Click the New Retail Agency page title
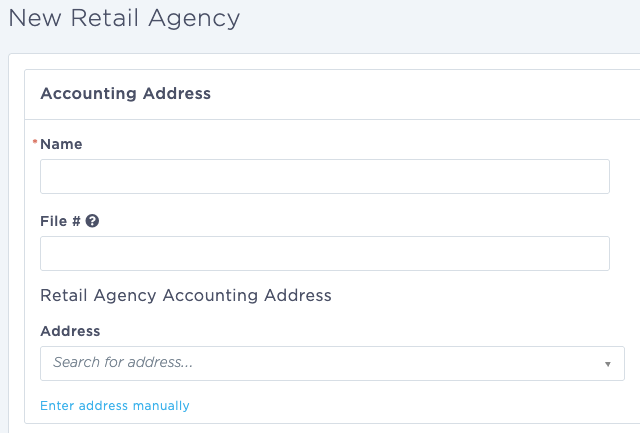This screenshot has height=433, width=640. (124, 19)
